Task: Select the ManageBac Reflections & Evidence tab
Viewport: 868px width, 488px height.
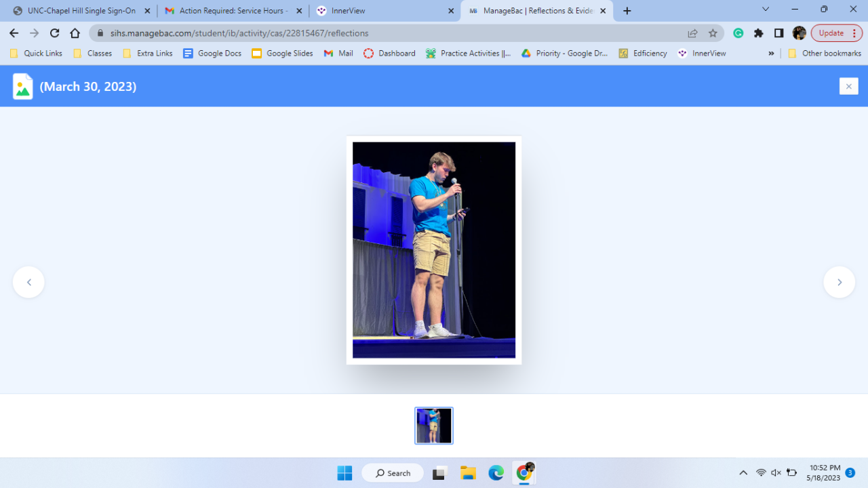Action: [536, 11]
